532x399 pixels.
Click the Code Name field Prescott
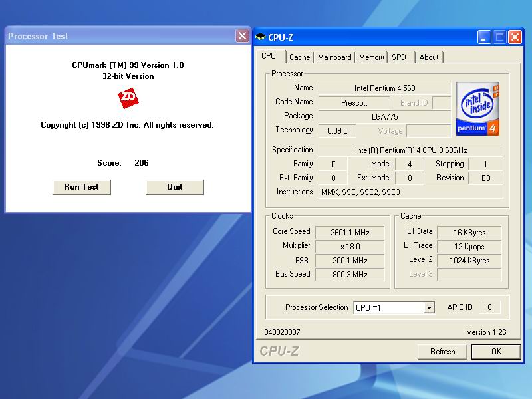[354, 103]
